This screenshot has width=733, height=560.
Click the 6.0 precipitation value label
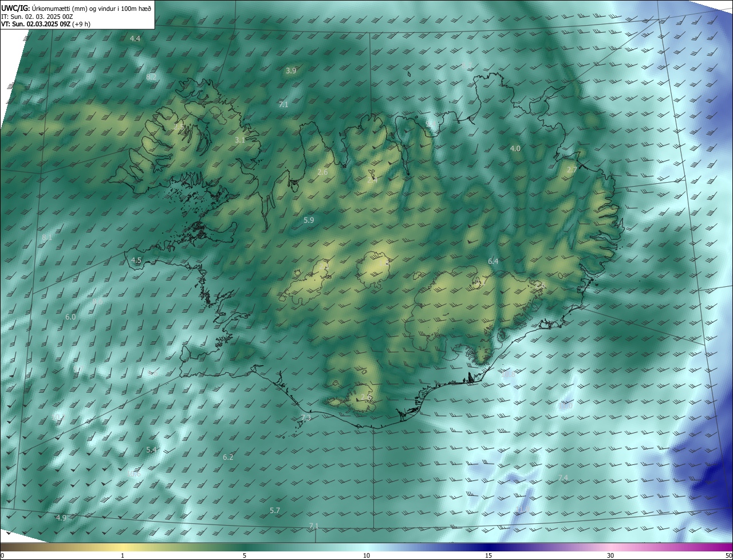pos(70,317)
